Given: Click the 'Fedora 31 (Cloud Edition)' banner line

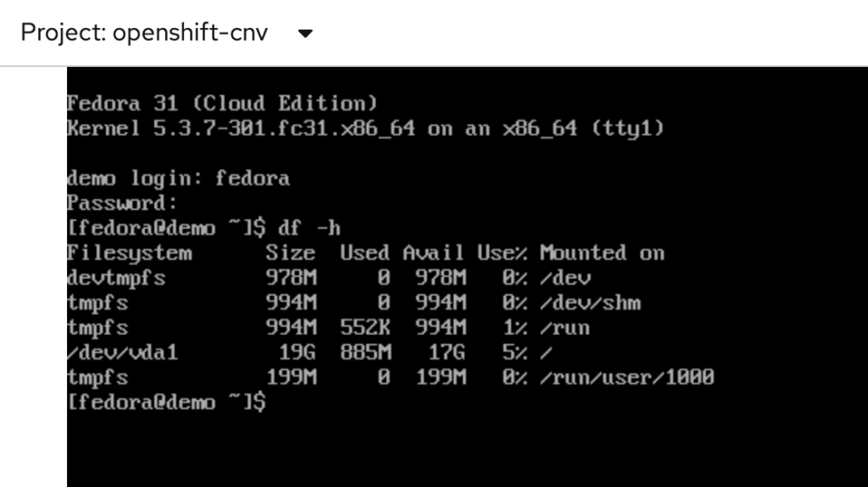Looking at the screenshot, I should click(x=221, y=103).
